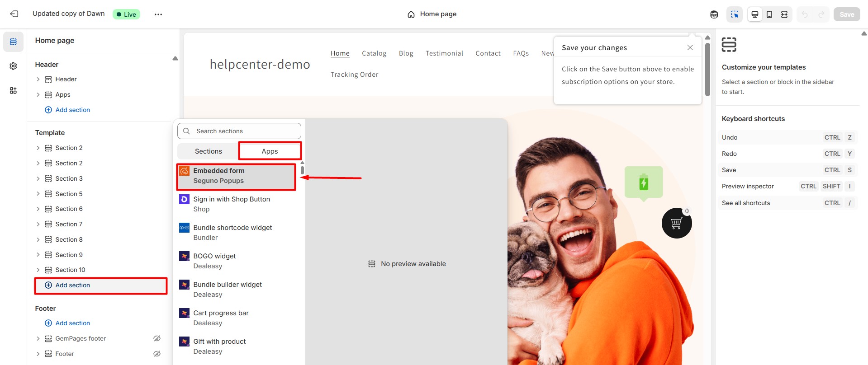
Task: Toggle visibility of GemPages footer
Action: tap(157, 338)
